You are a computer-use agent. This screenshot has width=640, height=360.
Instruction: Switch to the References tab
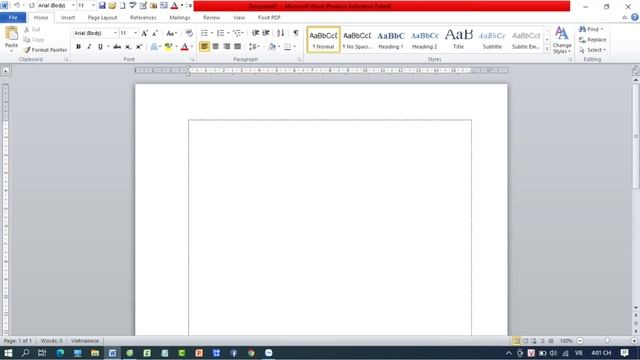pyautogui.click(x=143, y=18)
